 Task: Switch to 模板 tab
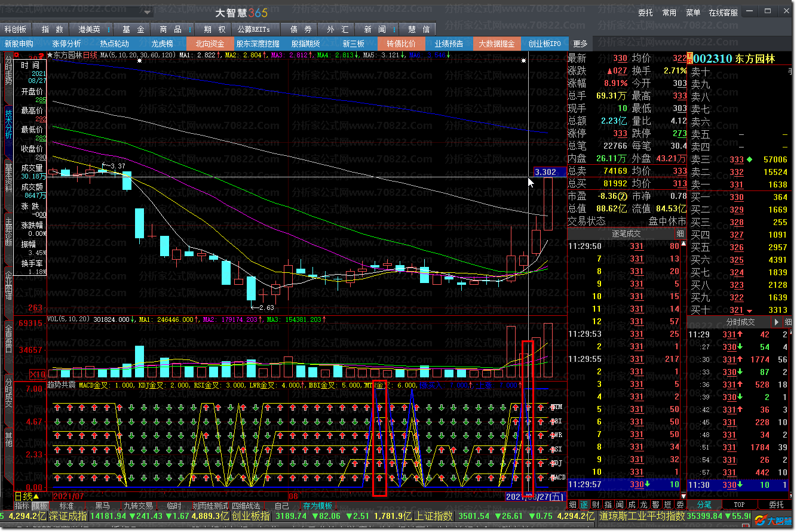39,505
